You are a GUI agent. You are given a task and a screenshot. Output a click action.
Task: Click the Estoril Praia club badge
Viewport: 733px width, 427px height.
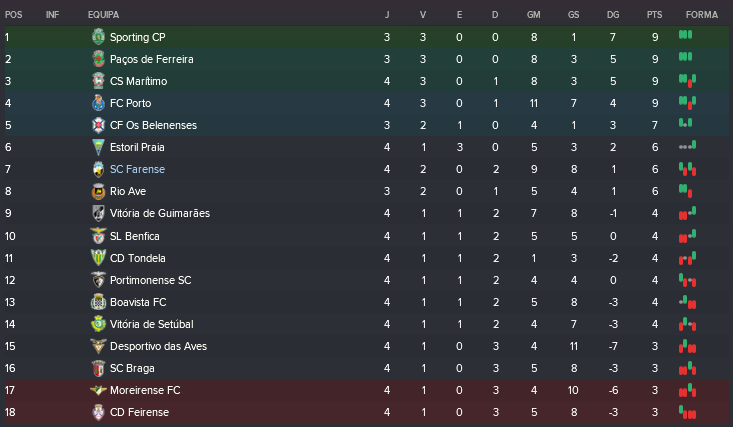(98, 147)
